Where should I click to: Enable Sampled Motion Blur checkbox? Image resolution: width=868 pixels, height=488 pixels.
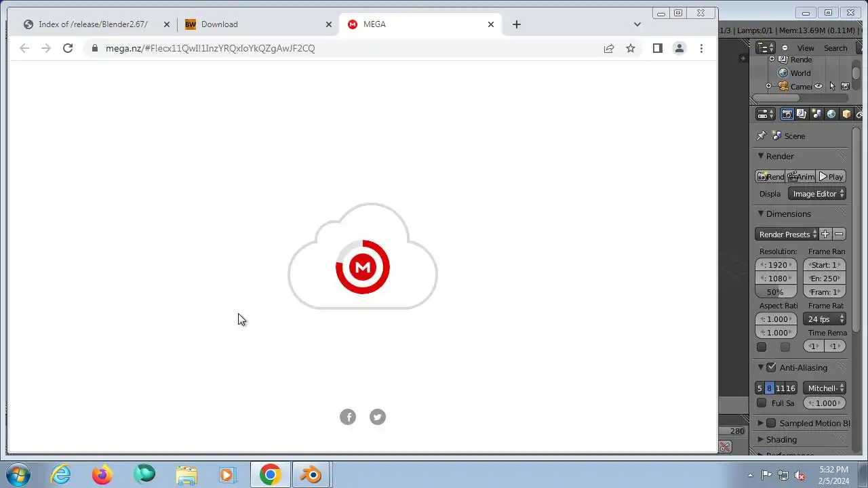(x=771, y=423)
